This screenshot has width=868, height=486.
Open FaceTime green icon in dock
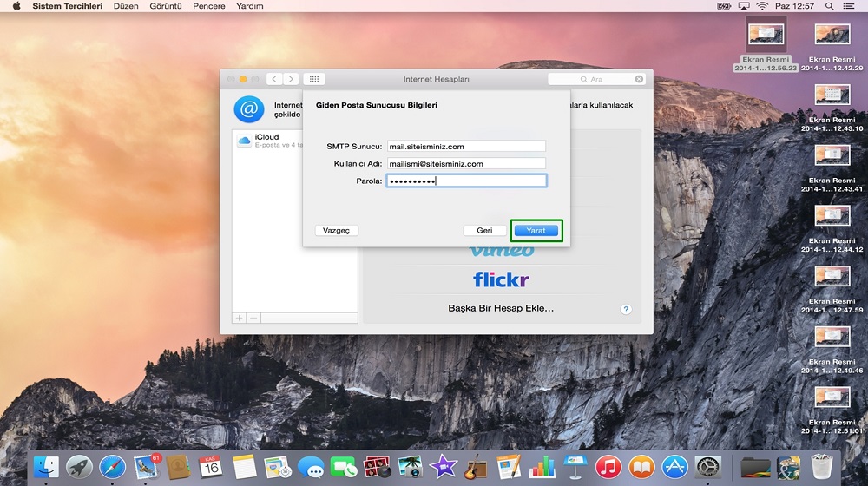point(344,467)
